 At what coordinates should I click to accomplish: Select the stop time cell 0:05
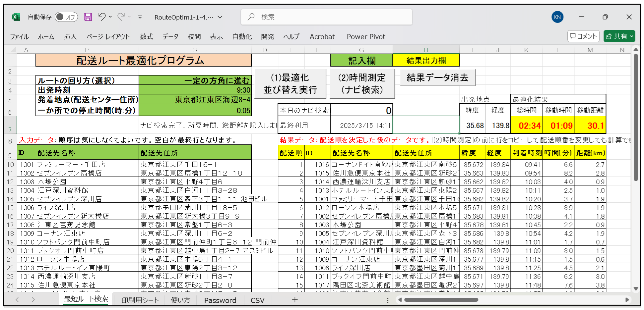coord(195,110)
